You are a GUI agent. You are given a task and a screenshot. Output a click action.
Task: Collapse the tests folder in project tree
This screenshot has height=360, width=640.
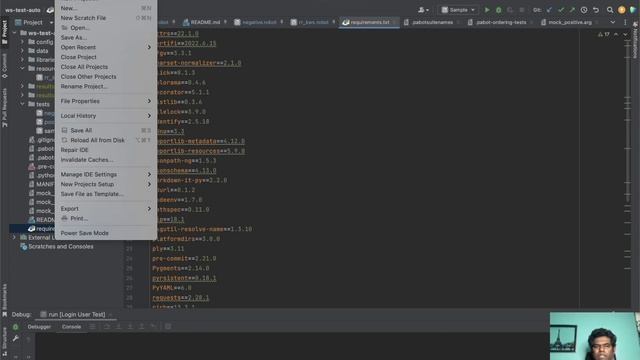22,104
